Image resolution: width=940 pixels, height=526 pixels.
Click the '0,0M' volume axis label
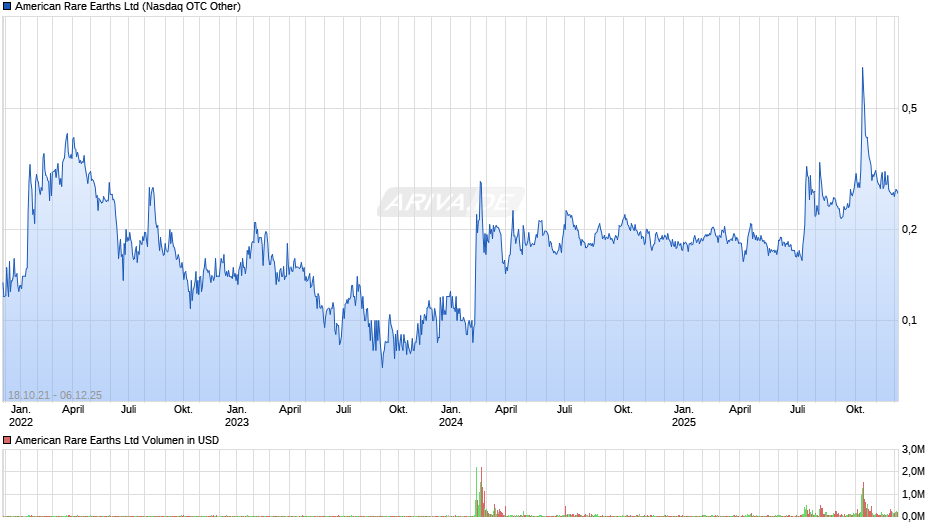coord(913,516)
